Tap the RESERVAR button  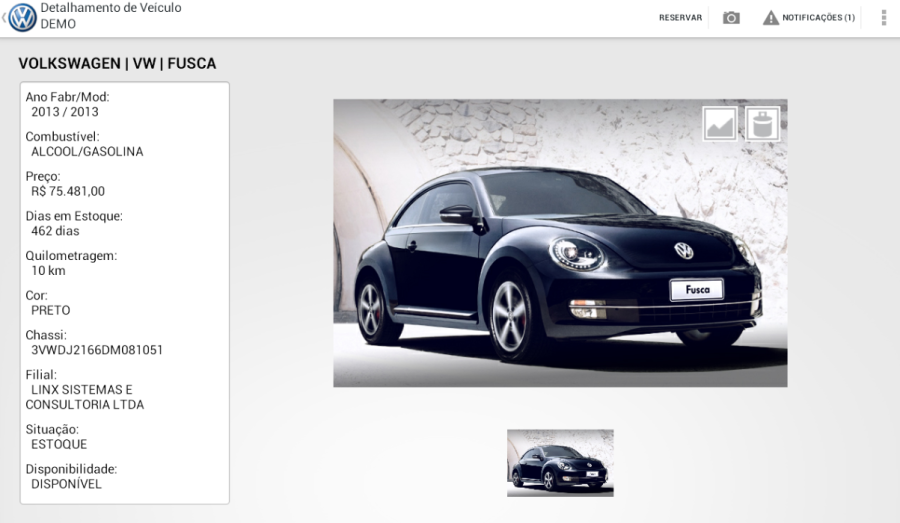[680, 18]
